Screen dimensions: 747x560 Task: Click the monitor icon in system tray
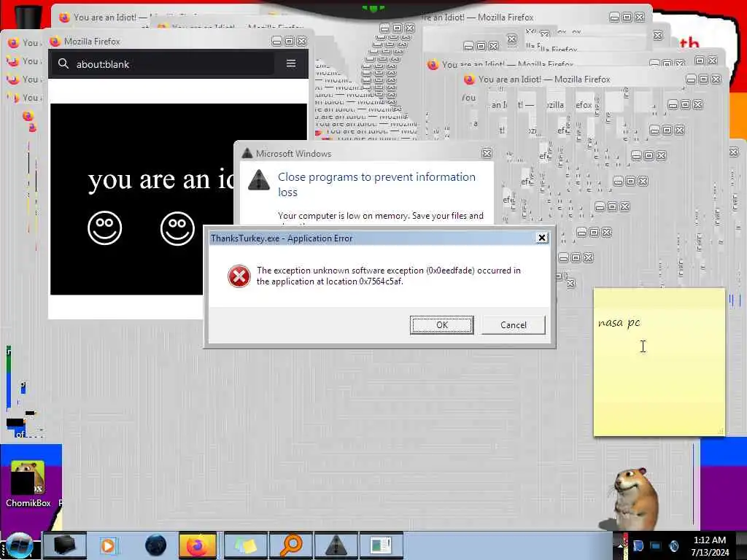click(x=656, y=546)
